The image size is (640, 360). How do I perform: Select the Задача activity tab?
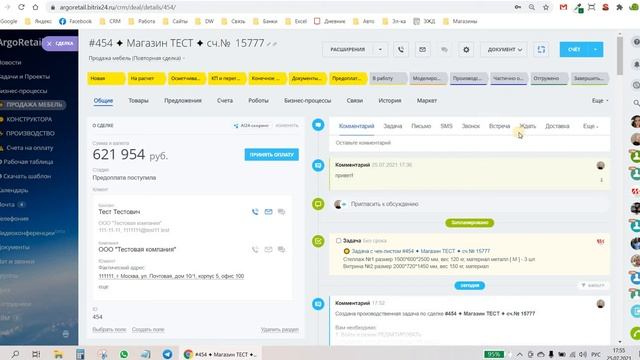pyautogui.click(x=393, y=126)
